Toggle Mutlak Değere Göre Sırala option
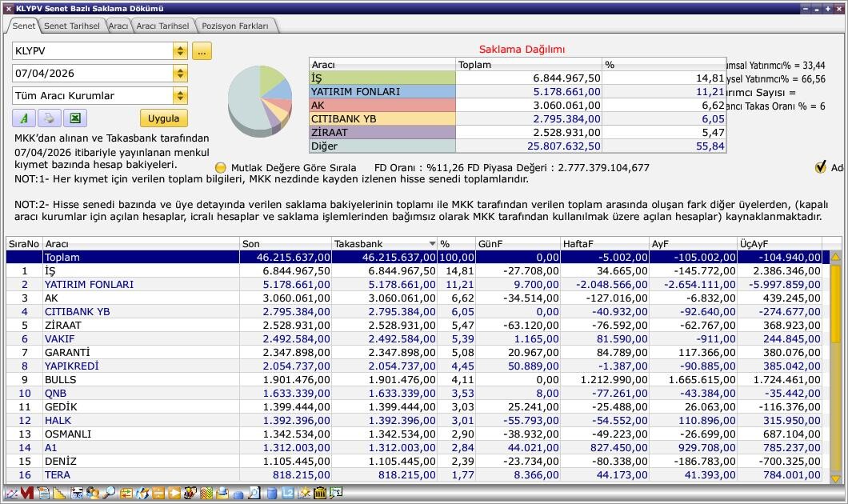 tap(221, 168)
